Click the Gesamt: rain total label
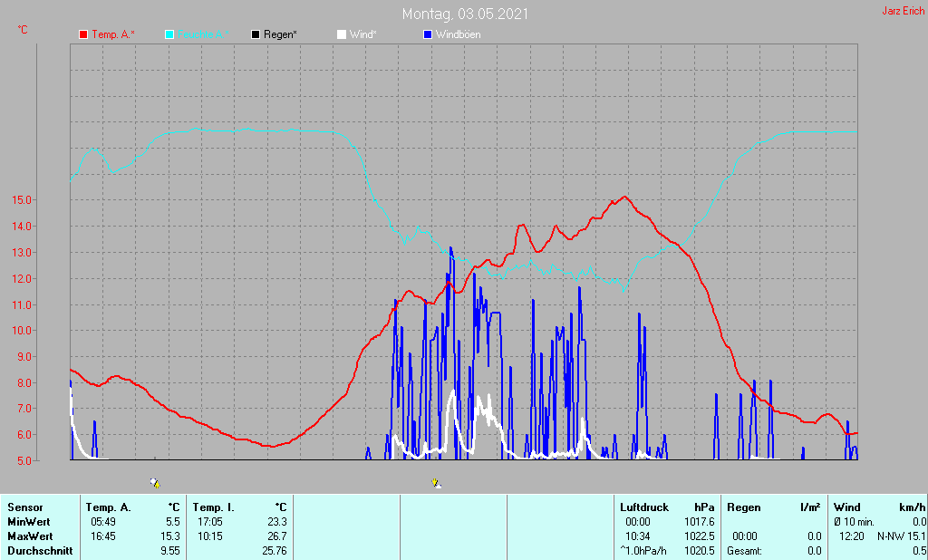928x560 pixels. (x=745, y=551)
